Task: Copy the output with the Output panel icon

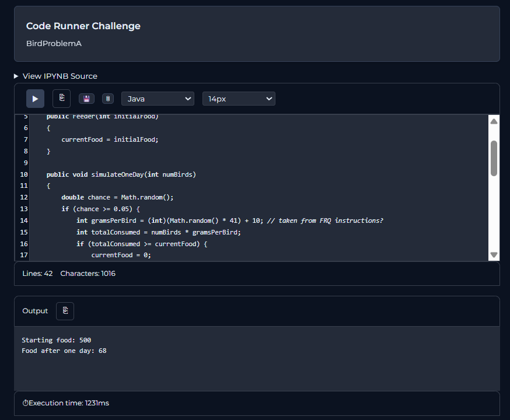Action: (65, 311)
